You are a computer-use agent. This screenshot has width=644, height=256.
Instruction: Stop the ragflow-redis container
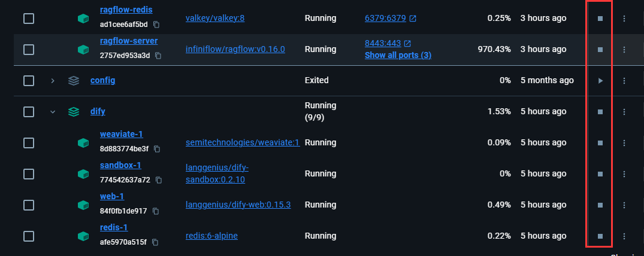coord(600,19)
